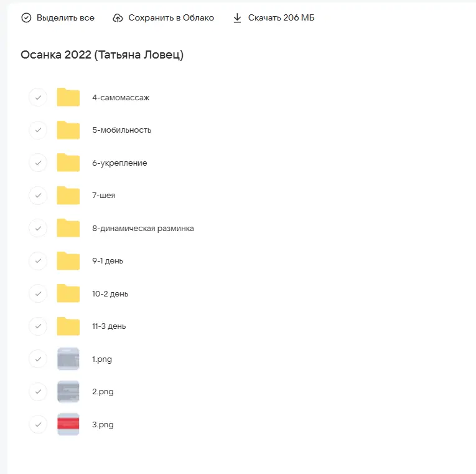Image resolution: width=476 pixels, height=474 pixels.
Task: Click the download arrow icon
Action: pyautogui.click(x=237, y=18)
